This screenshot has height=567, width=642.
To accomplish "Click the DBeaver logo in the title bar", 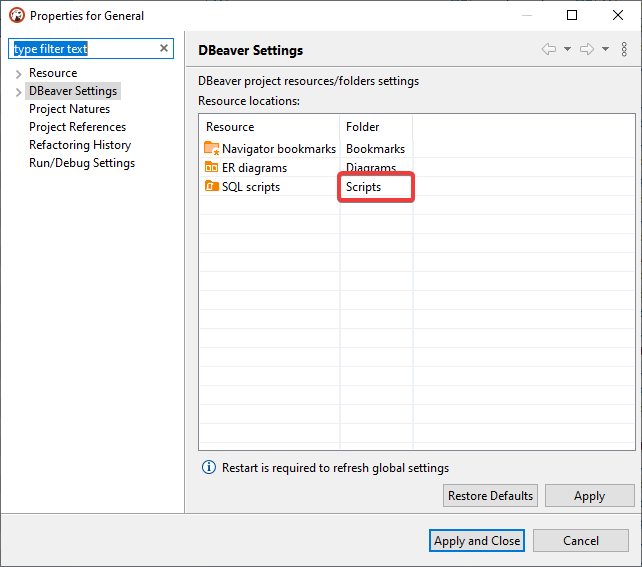I will coord(17,16).
